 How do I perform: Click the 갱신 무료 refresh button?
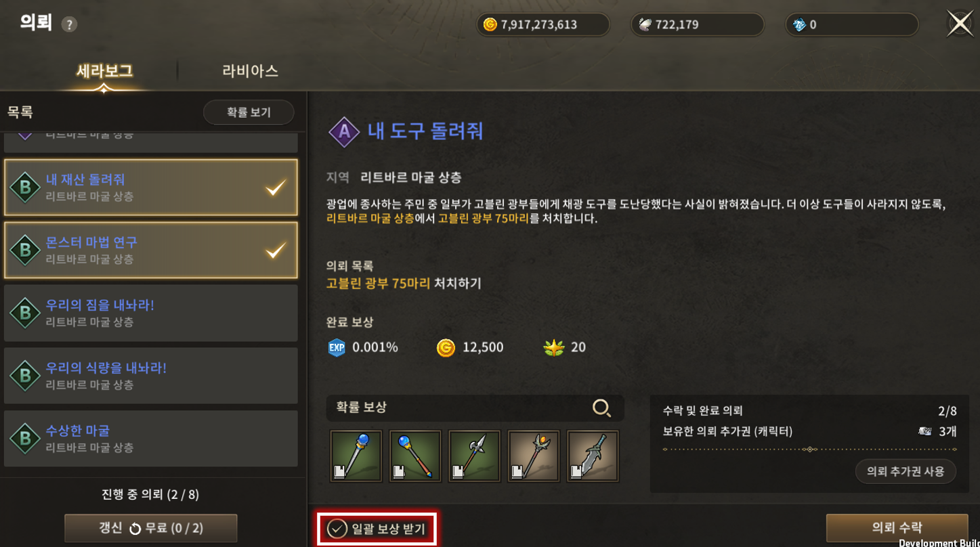(151, 528)
